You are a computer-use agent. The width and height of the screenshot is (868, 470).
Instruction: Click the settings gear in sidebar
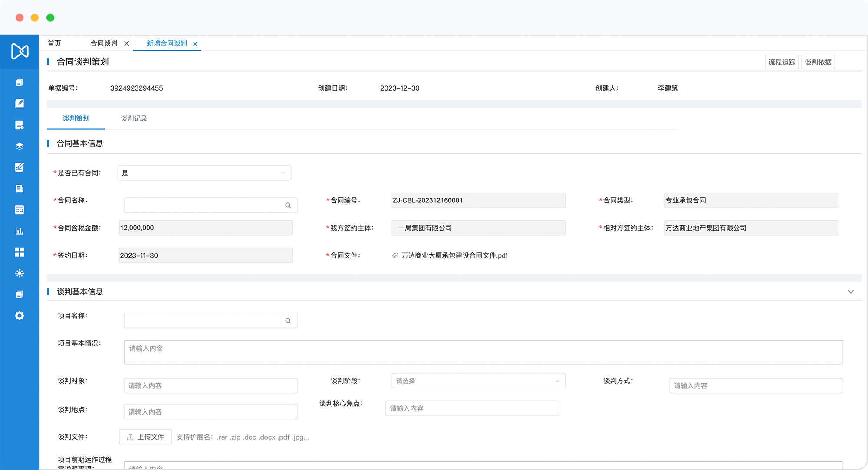point(20,316)
